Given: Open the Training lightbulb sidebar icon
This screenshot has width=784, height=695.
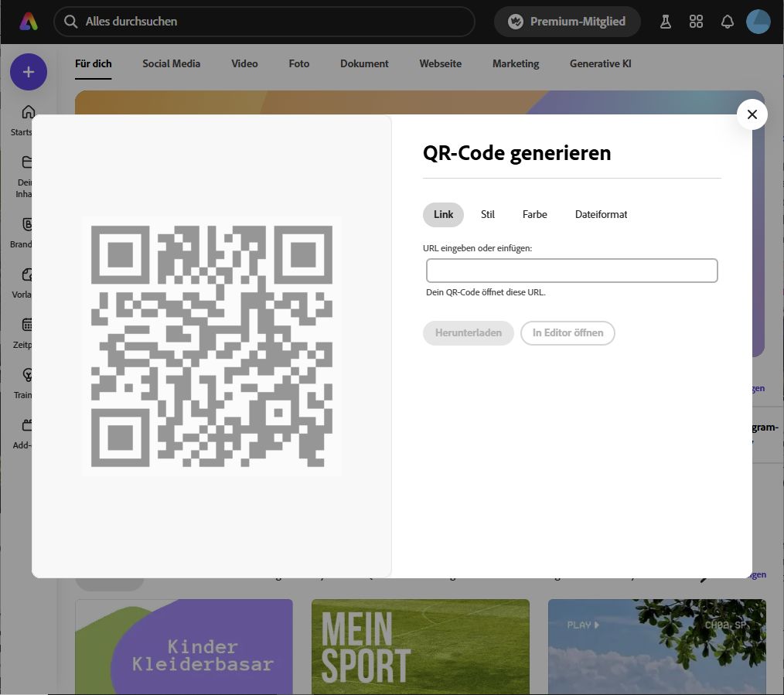Looking at the screenshot, I should click(28, 375).
